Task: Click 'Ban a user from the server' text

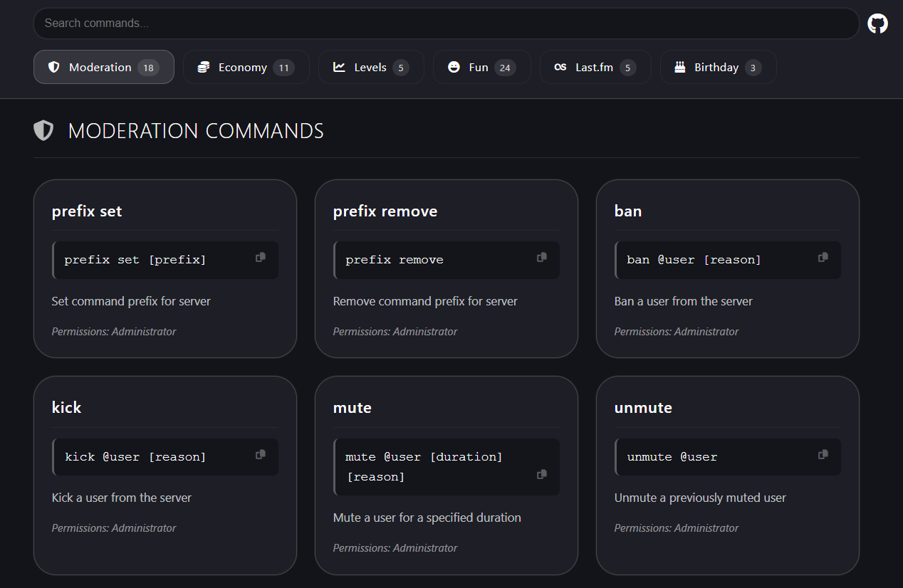Action: click(x=684, y=301)
